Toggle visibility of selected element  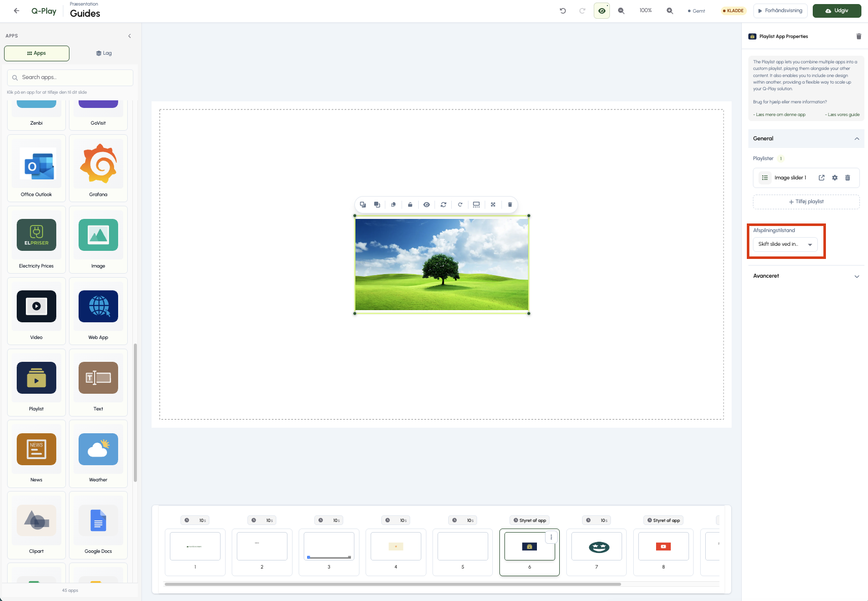point(427,205)
